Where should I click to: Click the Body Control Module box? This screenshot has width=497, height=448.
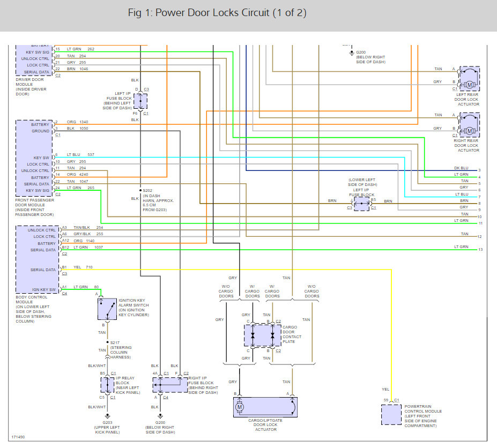pos(38,259)
